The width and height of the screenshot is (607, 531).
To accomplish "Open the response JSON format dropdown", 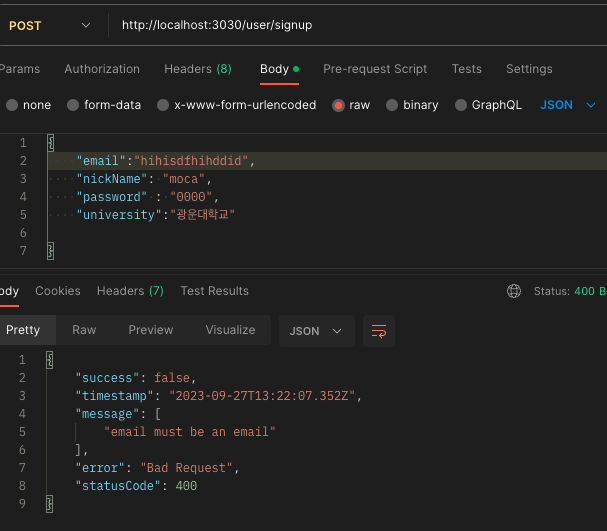I will [317, 331].
